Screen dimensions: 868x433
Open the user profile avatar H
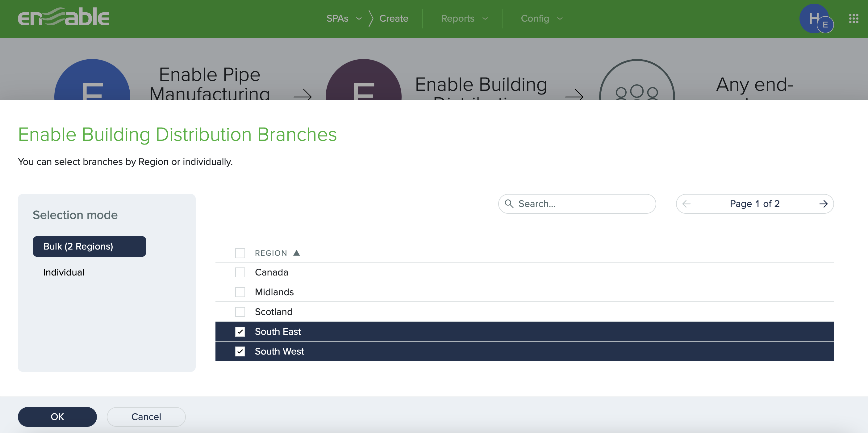point(814,19)
